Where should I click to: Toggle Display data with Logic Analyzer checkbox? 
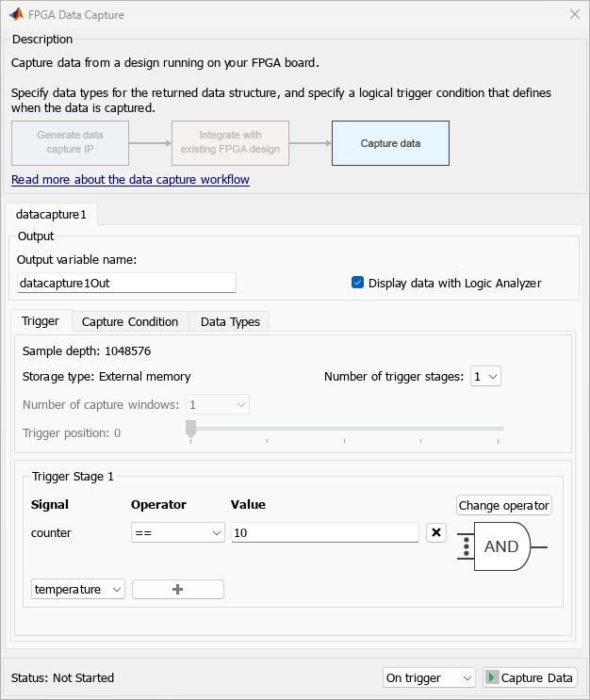point(358,283)
